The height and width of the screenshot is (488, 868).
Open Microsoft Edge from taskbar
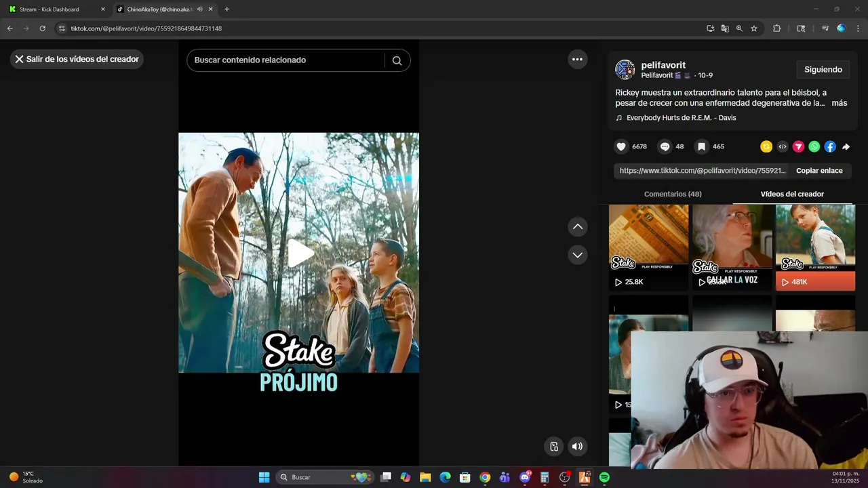445,477
